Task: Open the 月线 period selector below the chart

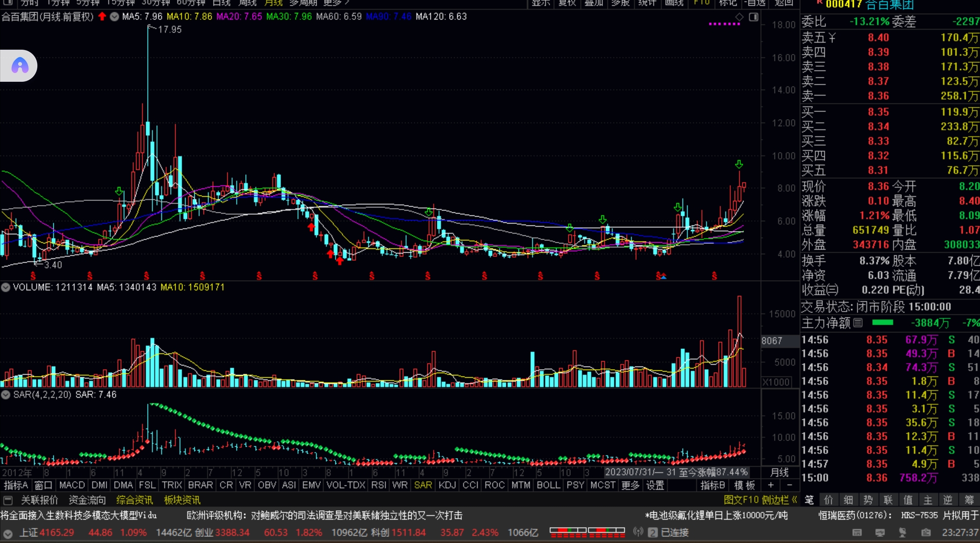Action: tap(780, 472)
